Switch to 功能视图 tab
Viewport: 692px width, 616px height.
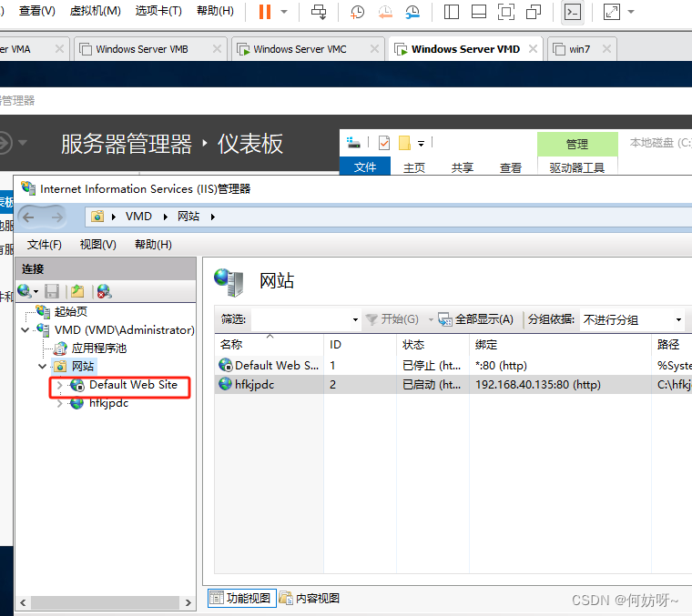[242, 598]
